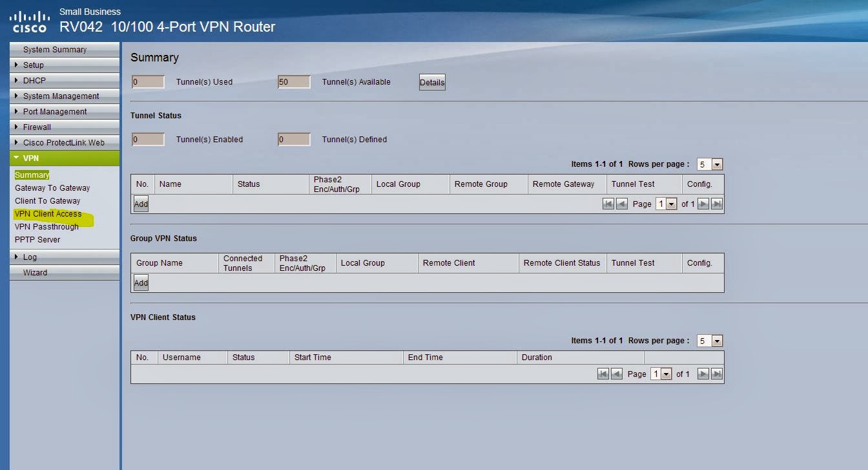Click the Tunnel(s) Enabled value field
Screen dimensions: 868x470
[148, 139]
